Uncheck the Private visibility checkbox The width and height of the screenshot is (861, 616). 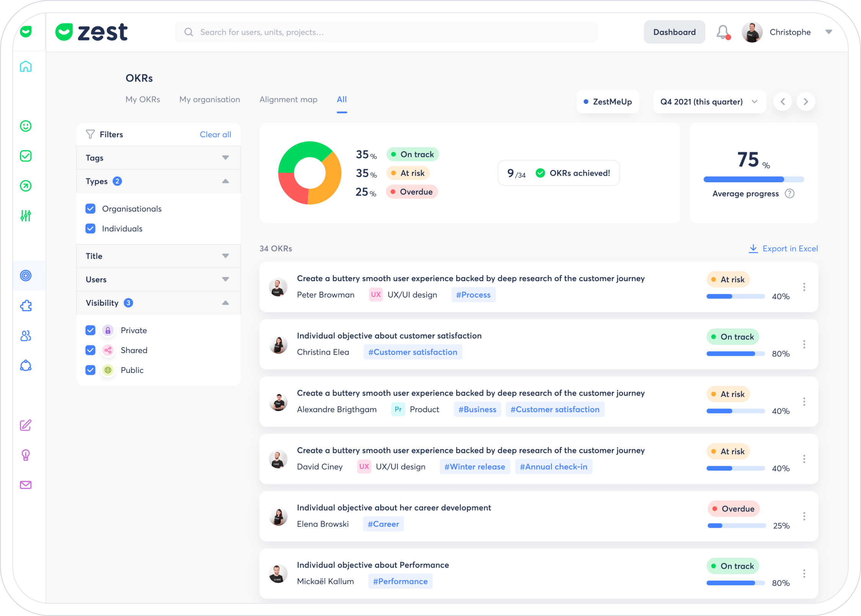91,330
